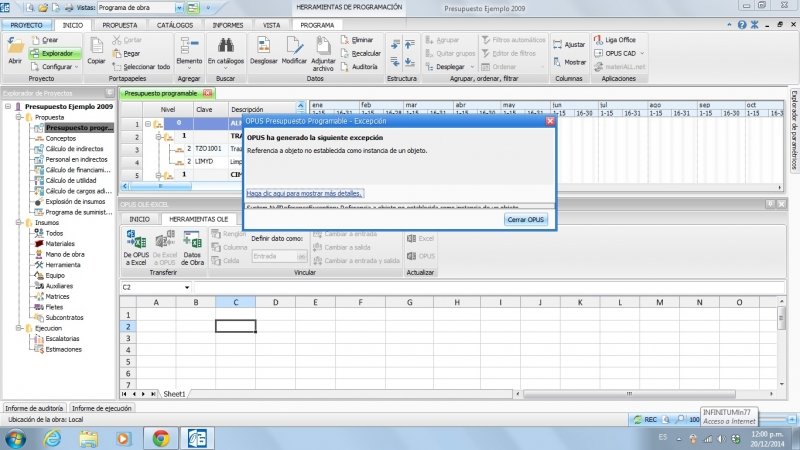This screenshot has width=800, height=450.
Task: Toggle the Explorador button in Proyecto group
Action: [55, 52]
